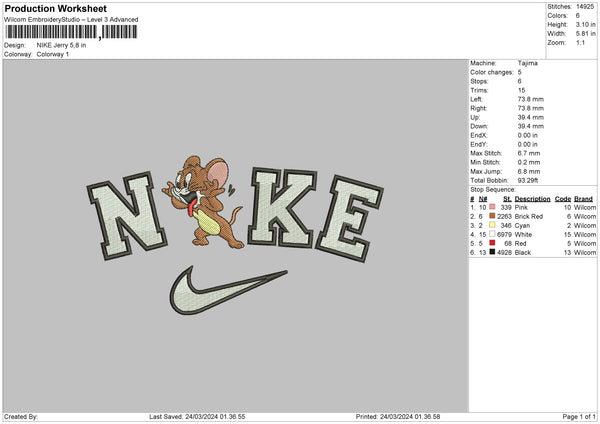Click the Height value '3.10 in'
The width and height of the screenshot is (600, 424).
pos(585,24)
